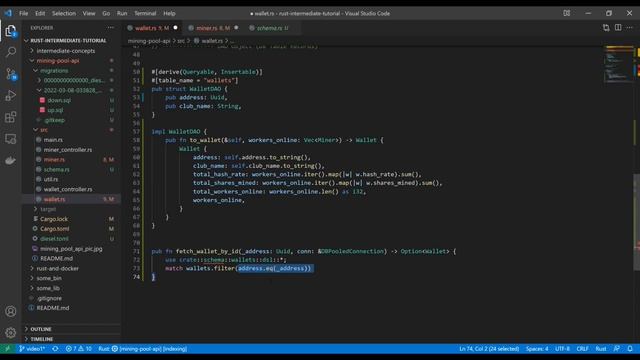Expand target folder
This screenshot has height=360, width=640.
point(71,209)
